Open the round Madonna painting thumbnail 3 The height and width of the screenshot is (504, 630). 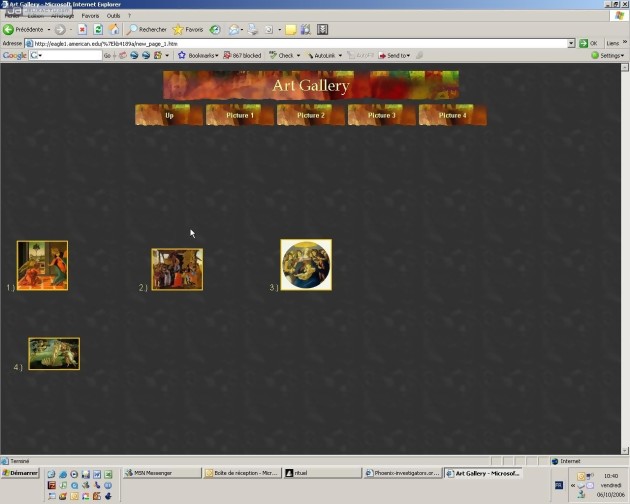306,265
